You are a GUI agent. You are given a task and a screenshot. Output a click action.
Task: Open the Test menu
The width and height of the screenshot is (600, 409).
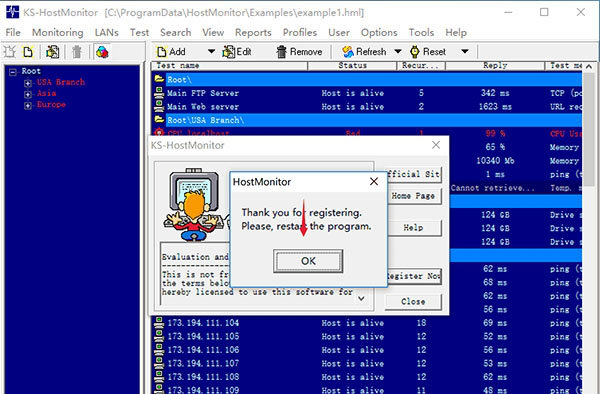(x=139, y=33)
